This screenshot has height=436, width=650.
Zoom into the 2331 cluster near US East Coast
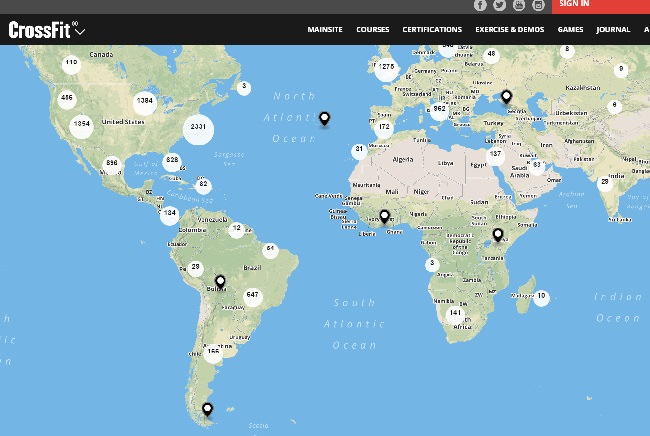click(x=198, y=127)
